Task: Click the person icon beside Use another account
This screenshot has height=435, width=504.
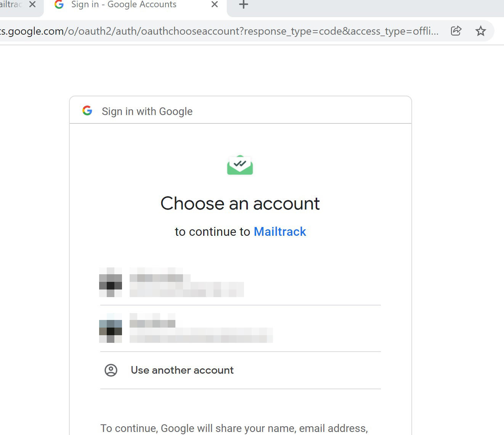Action: click(111, 370)
